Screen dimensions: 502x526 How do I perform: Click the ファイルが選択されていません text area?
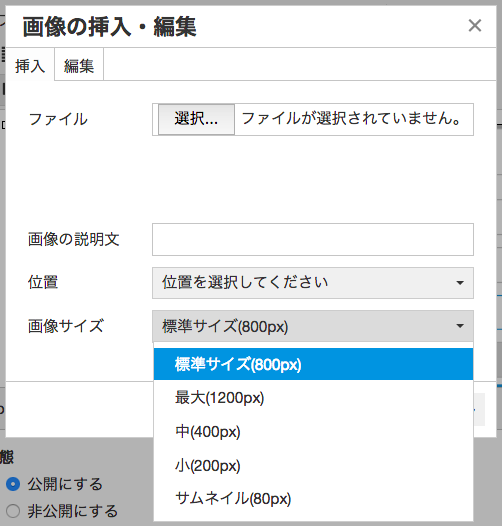(351, 118)
